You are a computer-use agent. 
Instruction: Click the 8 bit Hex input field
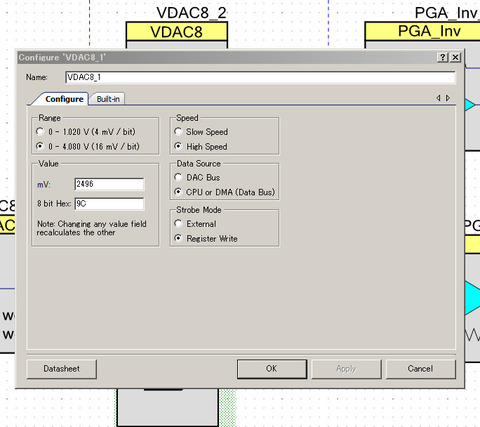pos(109,204)
